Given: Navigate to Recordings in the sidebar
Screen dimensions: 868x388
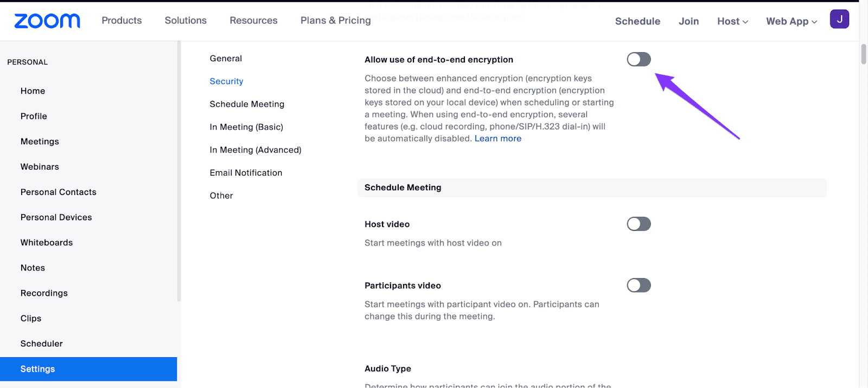Looking at the screenshot, I should [44, 293].
